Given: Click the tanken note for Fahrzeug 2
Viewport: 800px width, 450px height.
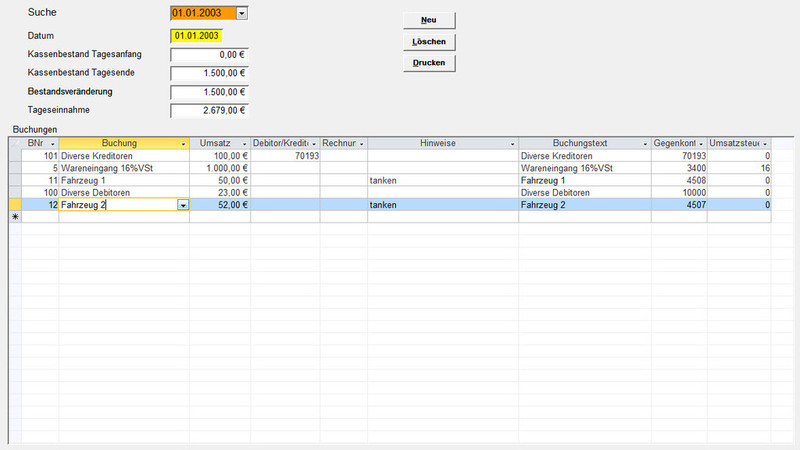Looking at the screenshot, I should [443, 205].
